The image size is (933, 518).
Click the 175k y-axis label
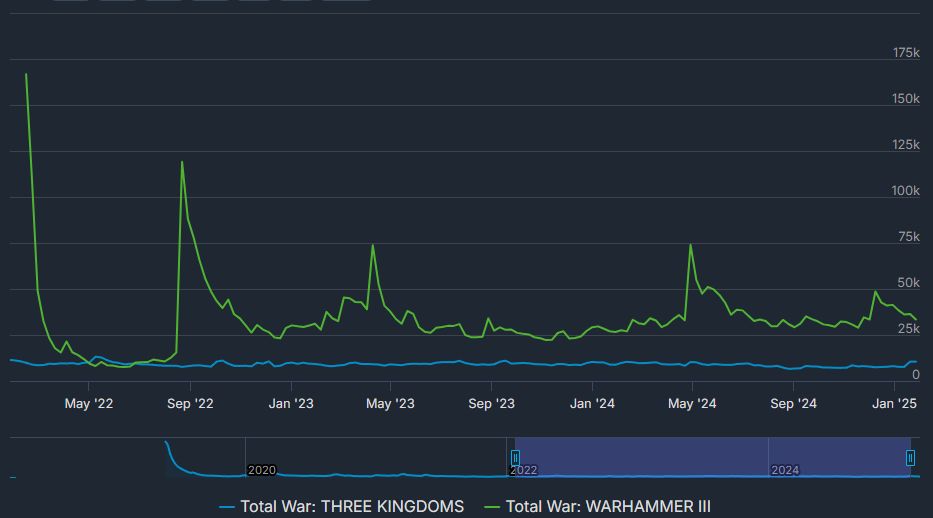tap(906, 53)
